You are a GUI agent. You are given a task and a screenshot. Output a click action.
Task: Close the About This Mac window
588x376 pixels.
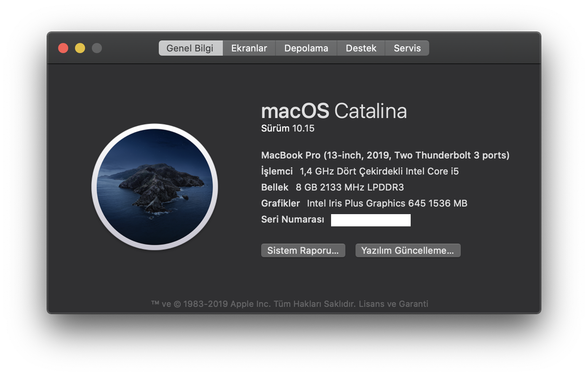[x=63, y=48]
